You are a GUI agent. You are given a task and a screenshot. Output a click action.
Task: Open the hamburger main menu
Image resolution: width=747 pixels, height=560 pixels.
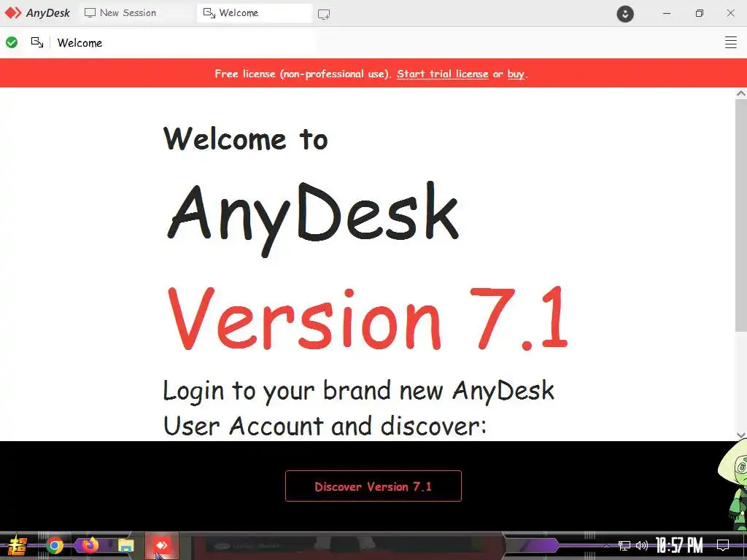click(731, 42)
